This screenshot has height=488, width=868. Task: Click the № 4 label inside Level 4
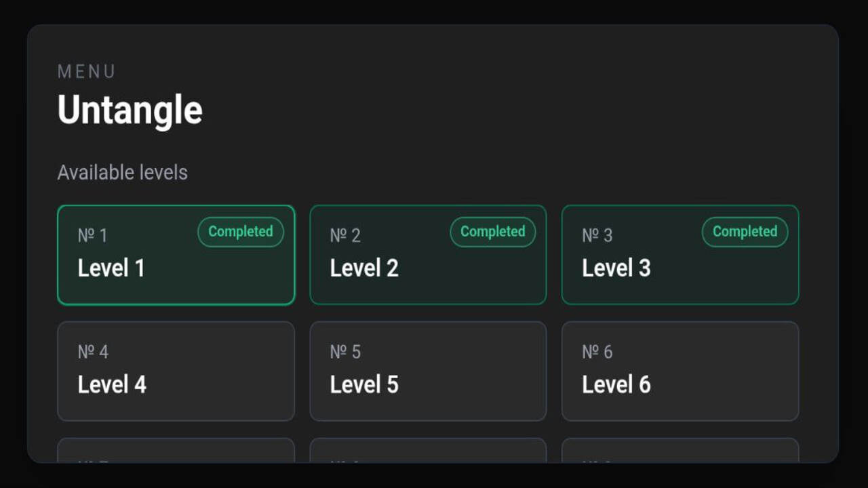click(92, 352)
